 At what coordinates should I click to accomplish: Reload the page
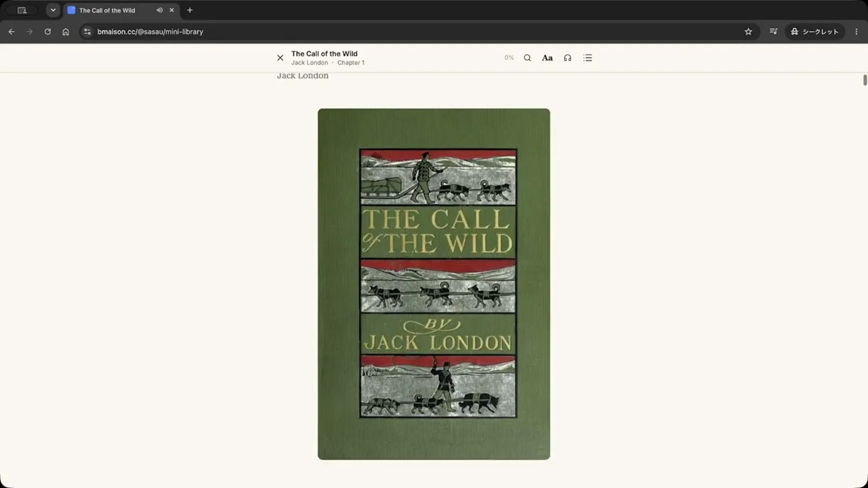coord(48,31)
